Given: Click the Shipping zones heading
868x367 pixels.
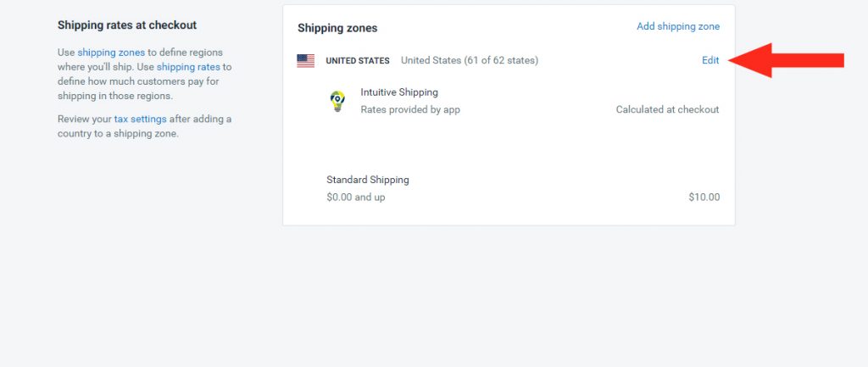Looking at the screenshot, I should pos(337,28).
